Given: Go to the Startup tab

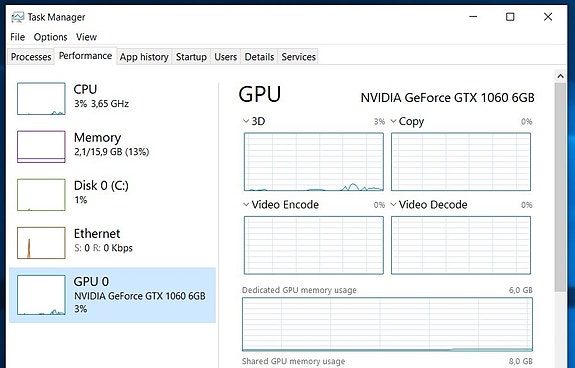Looking at the screenshot, I should click(x=191, y=57).
